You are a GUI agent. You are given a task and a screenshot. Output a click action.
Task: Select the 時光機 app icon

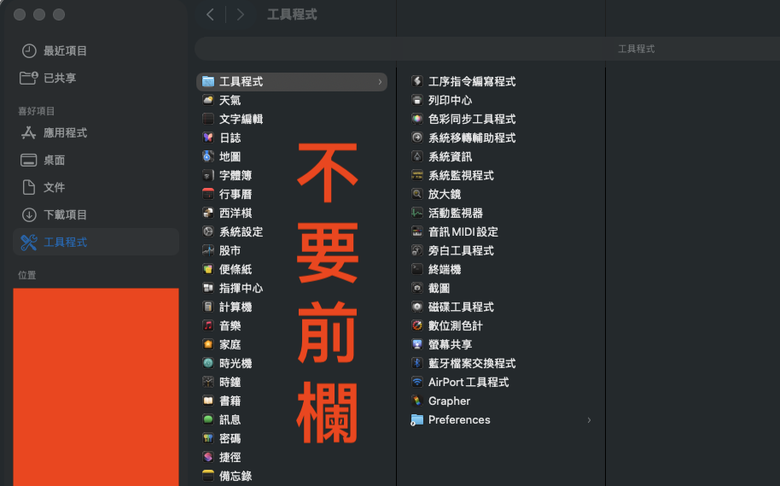208,363
